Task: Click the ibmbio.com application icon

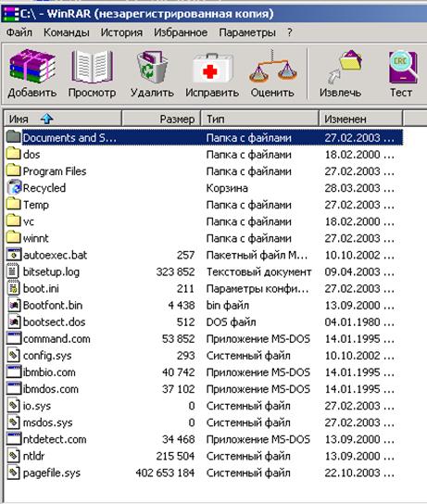Action: tap(14, 372)
